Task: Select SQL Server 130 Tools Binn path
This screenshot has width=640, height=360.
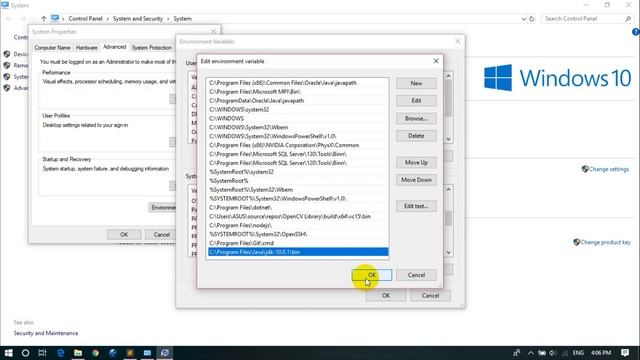Action: (298, 154)
